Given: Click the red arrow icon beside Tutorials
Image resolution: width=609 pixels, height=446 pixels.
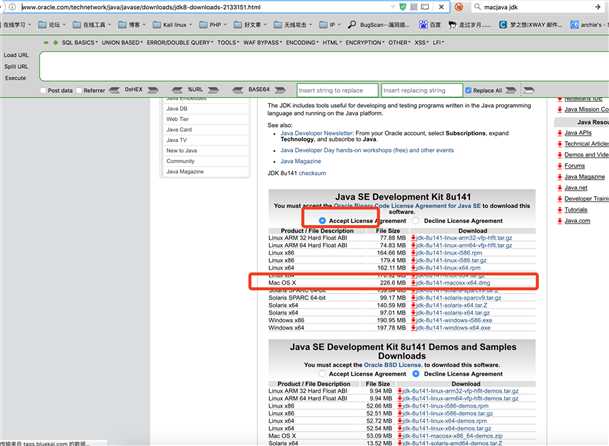Looking at the screenshot, I should point(560,210).
